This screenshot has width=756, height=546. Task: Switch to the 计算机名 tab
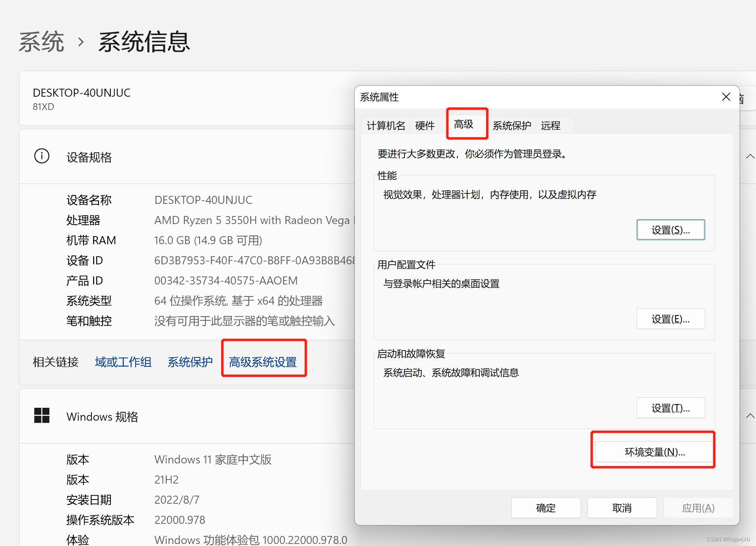pos(386,126)
